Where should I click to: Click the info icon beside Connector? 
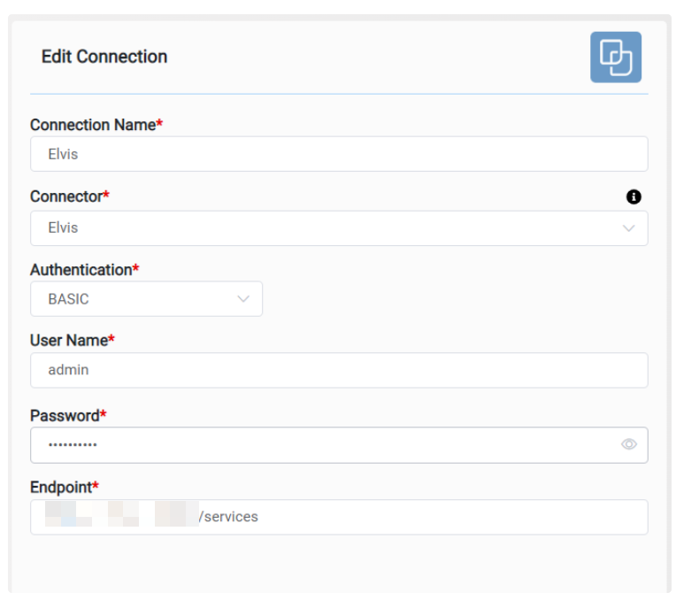pyautogui.click(x=634, y=196)
